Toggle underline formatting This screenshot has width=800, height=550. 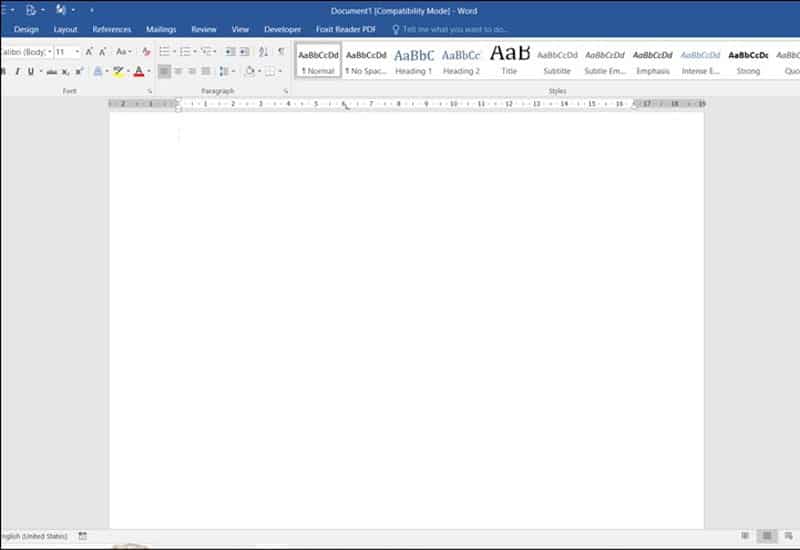[x=31, y=72]
